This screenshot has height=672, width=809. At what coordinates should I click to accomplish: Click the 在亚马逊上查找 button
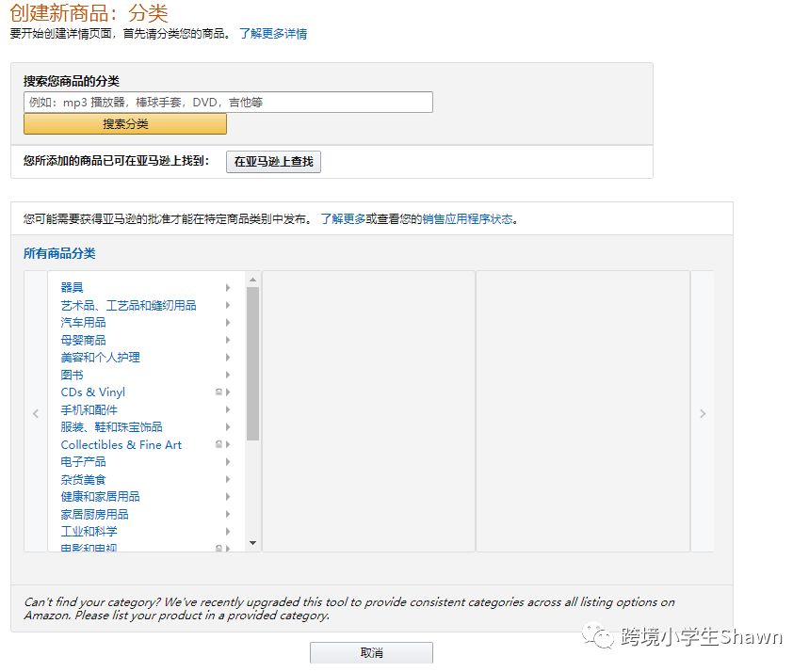(273, 162)
